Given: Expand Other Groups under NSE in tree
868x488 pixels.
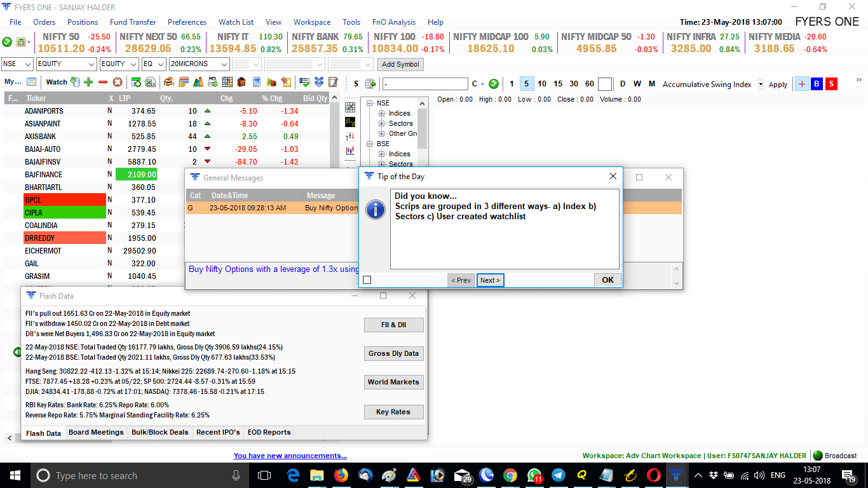Looking at the screenshot, I should point(382,133).
